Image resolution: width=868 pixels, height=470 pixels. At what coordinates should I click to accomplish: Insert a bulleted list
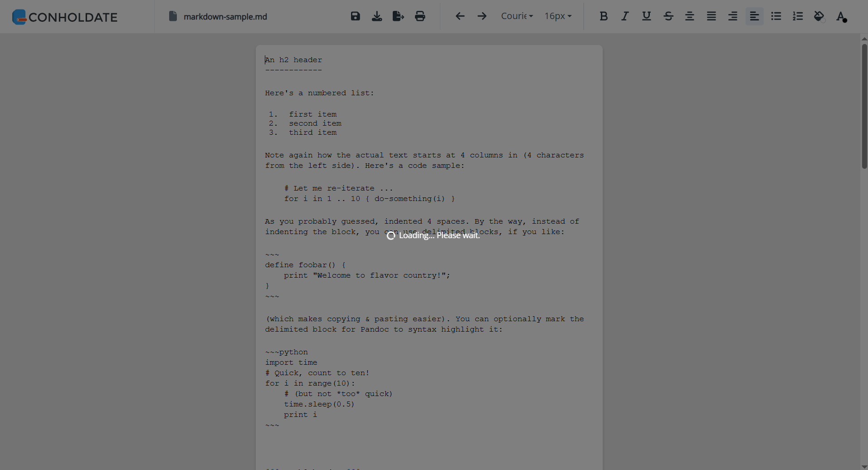[776, 16]
